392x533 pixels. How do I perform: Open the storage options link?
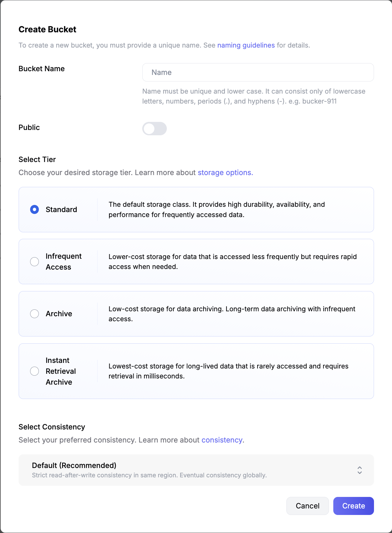click(225, 173)
